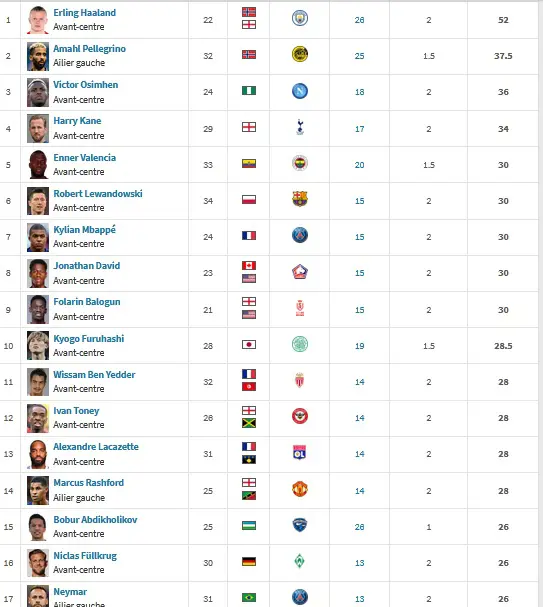
Task: Click the Napoli club crest
Action: pos(300,91)
